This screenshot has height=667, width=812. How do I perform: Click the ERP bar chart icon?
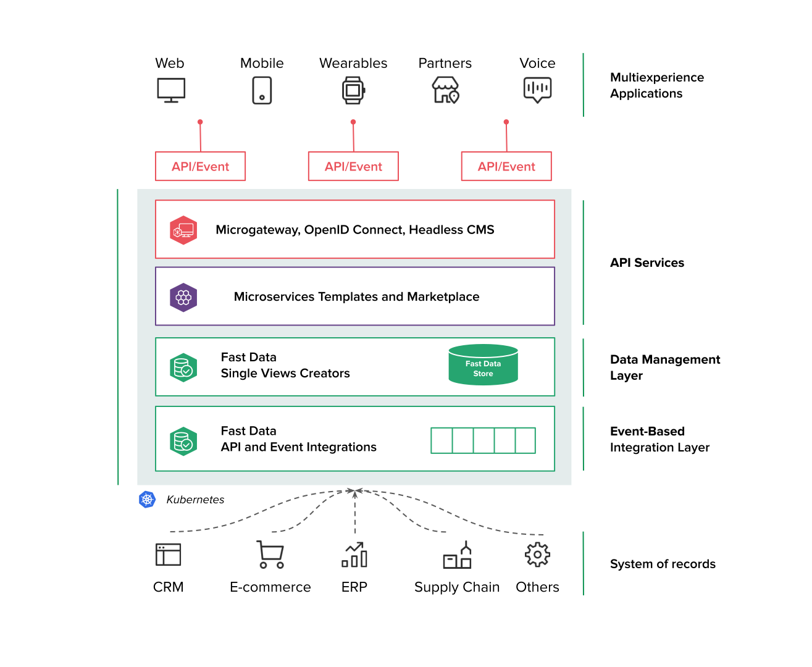(354, 555)
